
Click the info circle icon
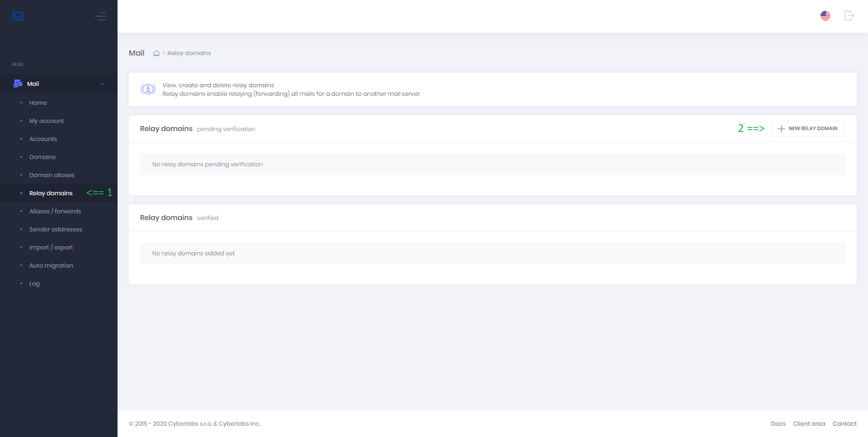pos(148,89)
